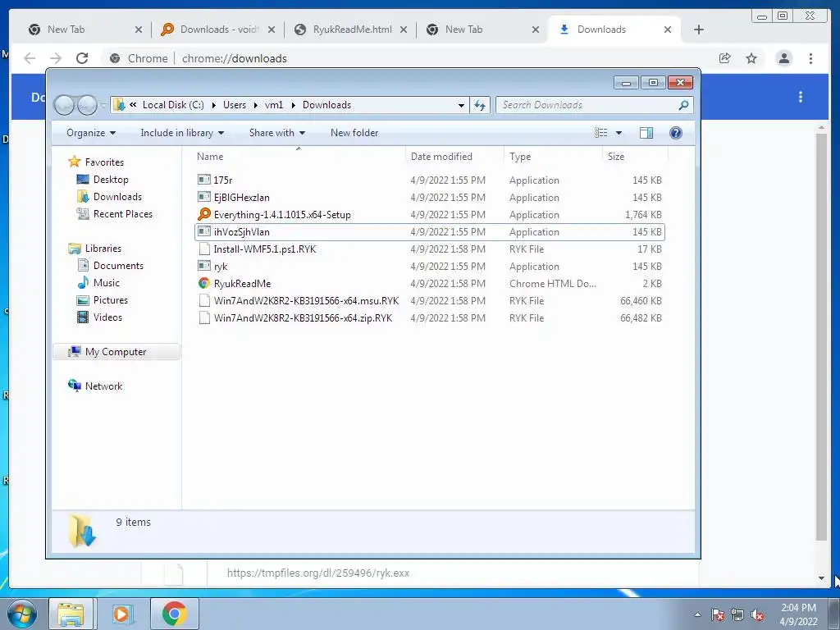Expand address bar previous locations dropdown

(x=461, y=105)
